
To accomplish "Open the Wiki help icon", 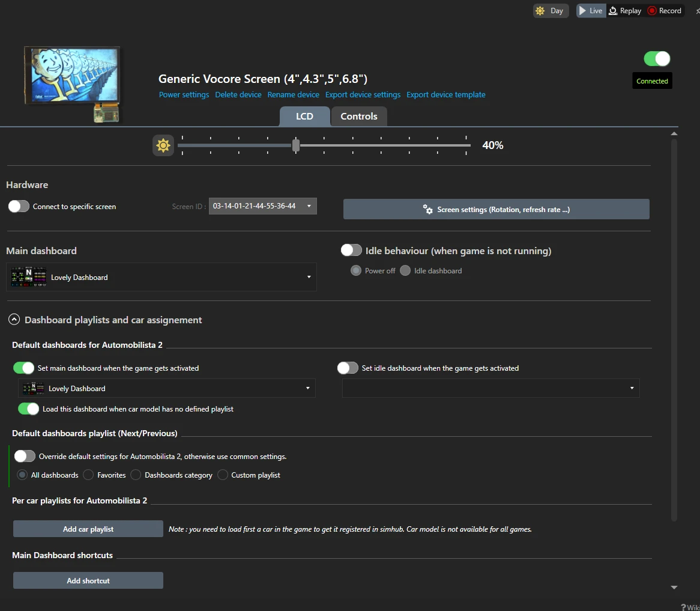I will click(683, 607).
